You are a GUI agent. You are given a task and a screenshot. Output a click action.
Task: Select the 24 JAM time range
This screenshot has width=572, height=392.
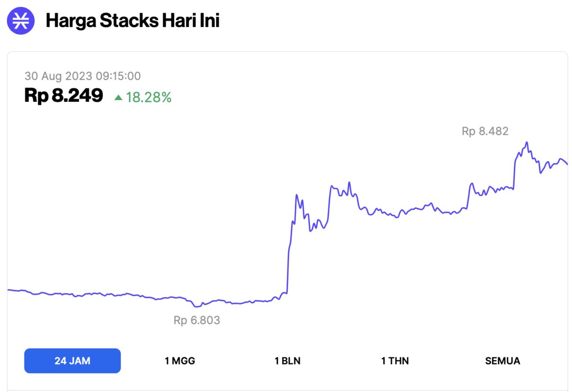pos(72,360)
